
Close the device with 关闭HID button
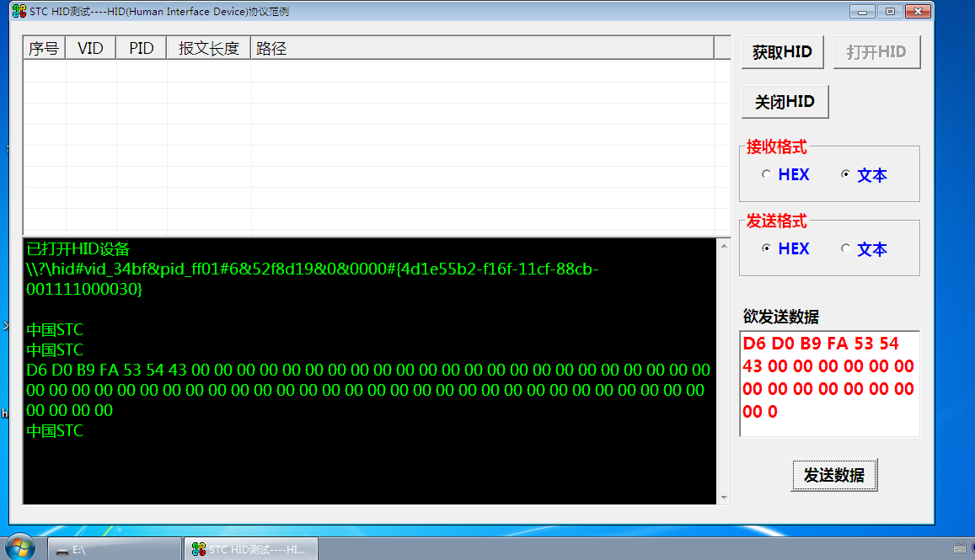pyautogui.click(x=785, y=102)
